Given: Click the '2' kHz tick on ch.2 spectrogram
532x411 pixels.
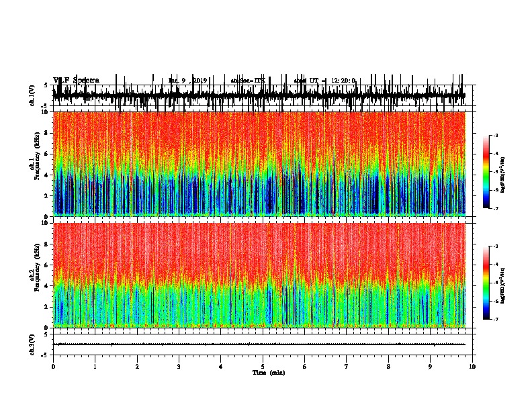Looking at the screenshot, I should click(x=47, y=307).
